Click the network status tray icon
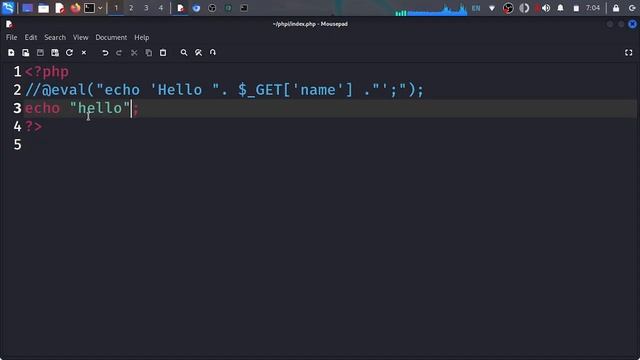This screenshot has height=360, width=640. point(492,8)
